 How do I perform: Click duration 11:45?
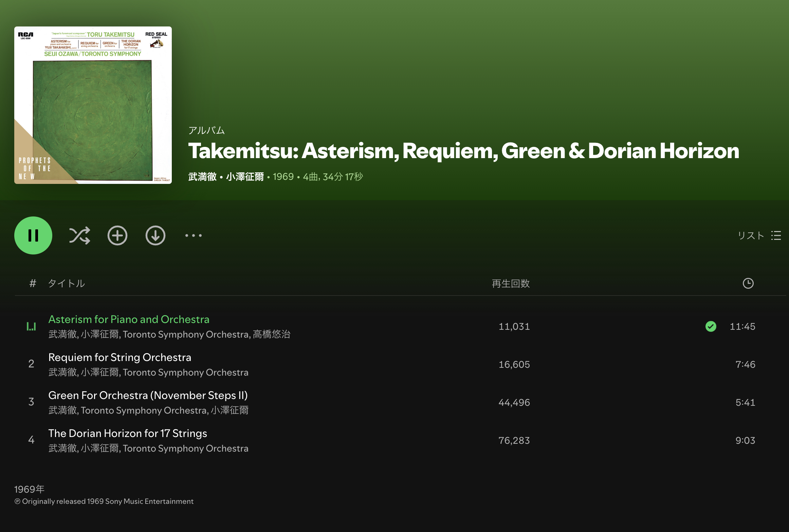click(743, 326)
